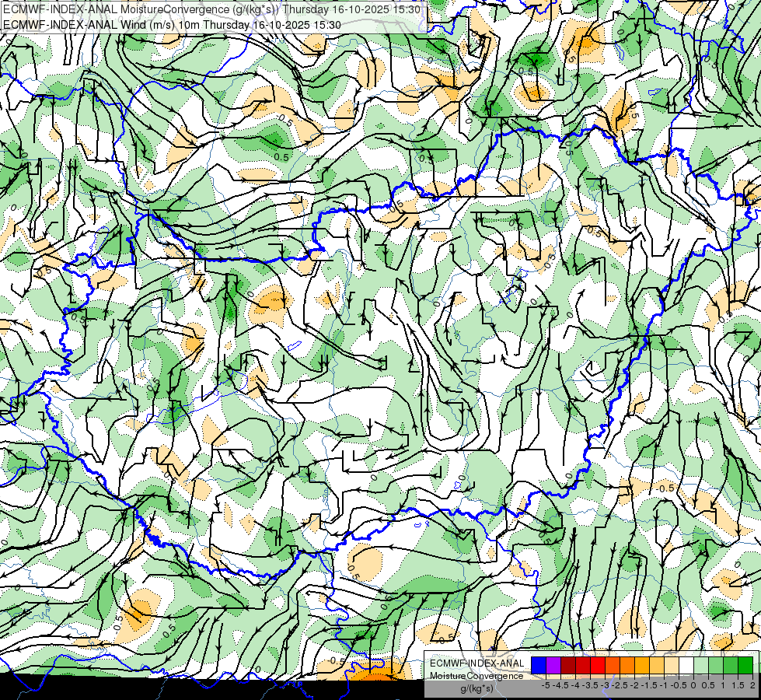Select the light green swatch between 0.5 and 1
The height and width of the screenshot is (700, 761).
[716, 665]
